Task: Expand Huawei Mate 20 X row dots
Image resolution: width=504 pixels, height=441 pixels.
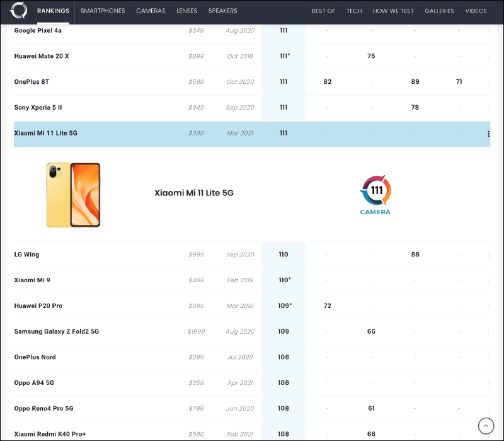Action: [x=488, y=57]
